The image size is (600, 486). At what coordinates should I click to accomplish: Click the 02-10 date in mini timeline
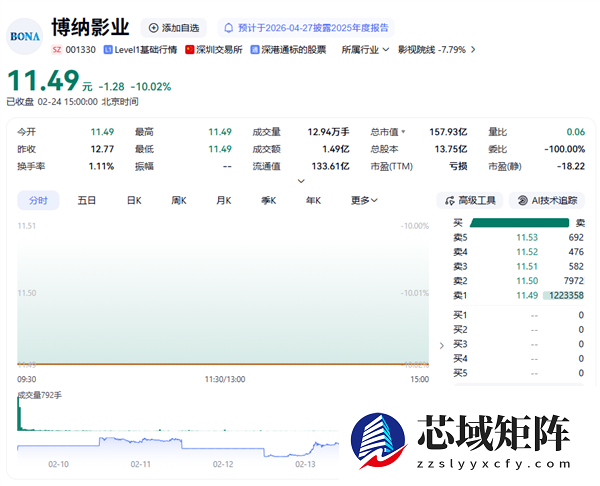click(x=59, y=464)
